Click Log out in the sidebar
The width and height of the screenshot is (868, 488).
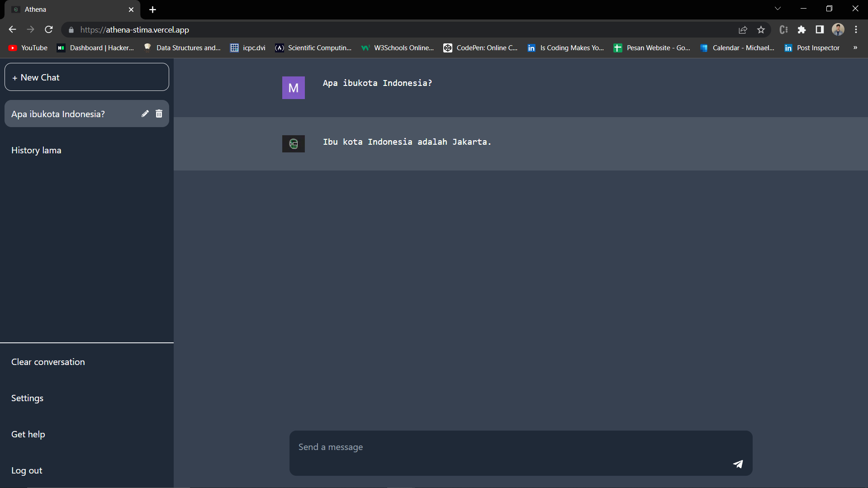point(26,470)
